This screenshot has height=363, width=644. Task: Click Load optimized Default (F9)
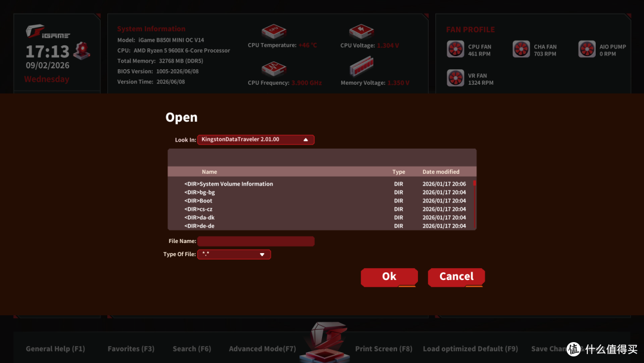470,349
